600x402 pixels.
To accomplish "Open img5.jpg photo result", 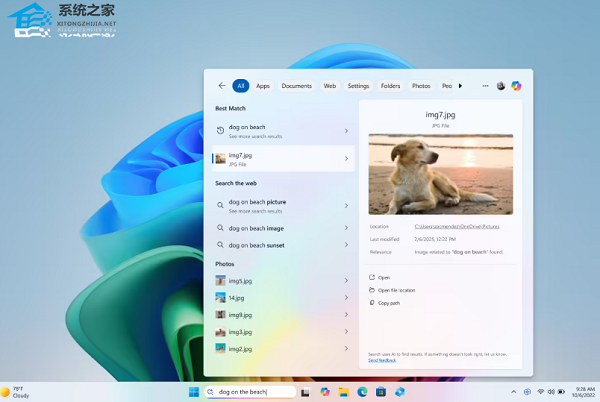I will coord(283,281).
